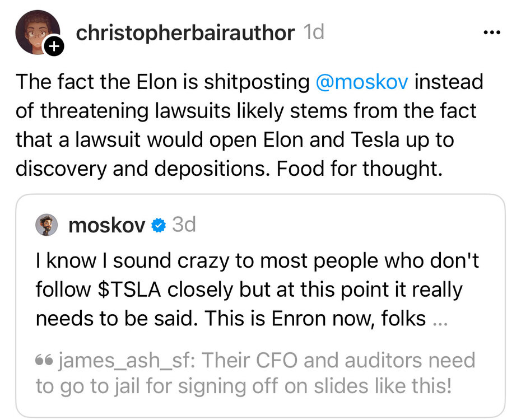Viewport: 521px width, 420px height.
Task: Click the moskov username in quoted post
Action: click(106, 226)
